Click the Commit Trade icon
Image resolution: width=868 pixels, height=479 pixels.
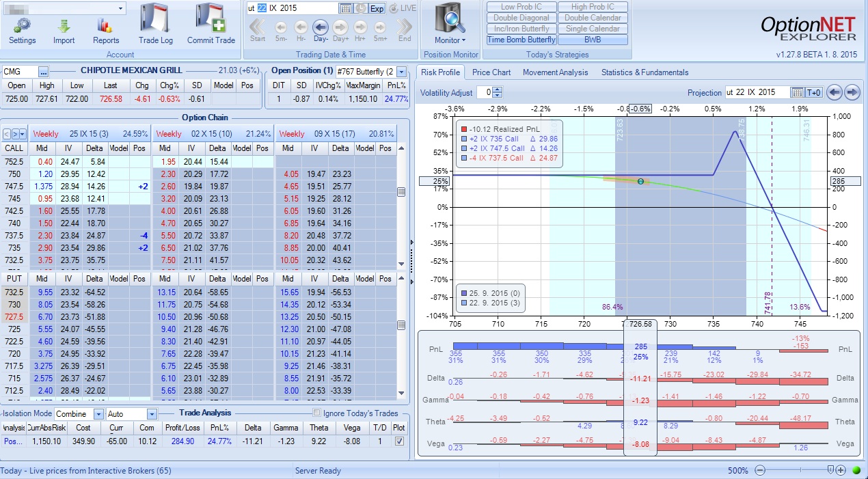[x=211, y=19]
